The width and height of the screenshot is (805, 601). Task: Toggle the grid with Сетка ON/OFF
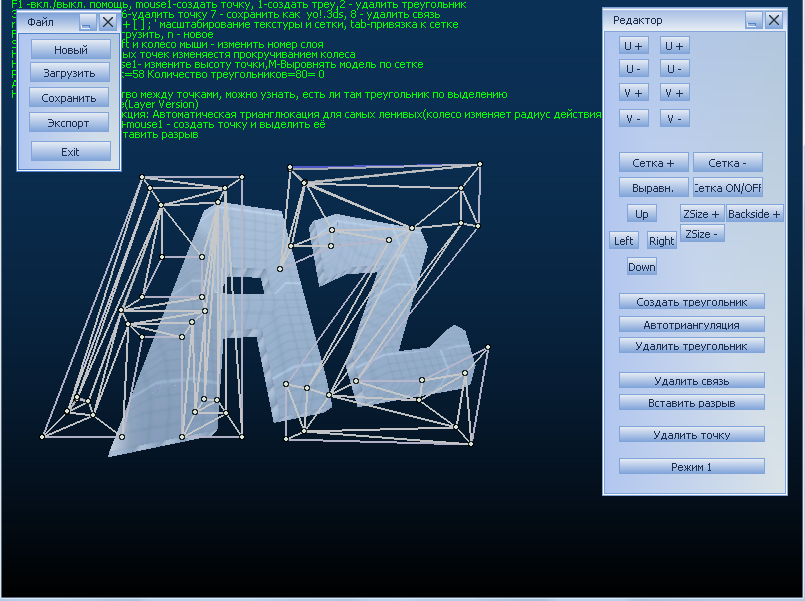click(727, 187)
